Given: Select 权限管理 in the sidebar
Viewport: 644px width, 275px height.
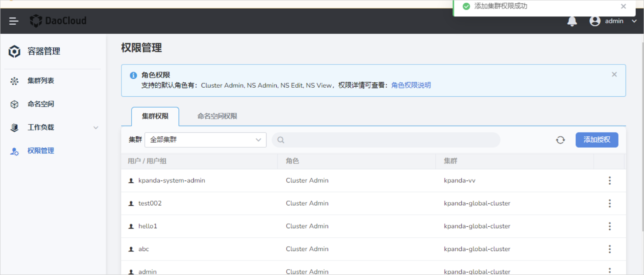Looking at the screenshot, I should coord(40,151).
